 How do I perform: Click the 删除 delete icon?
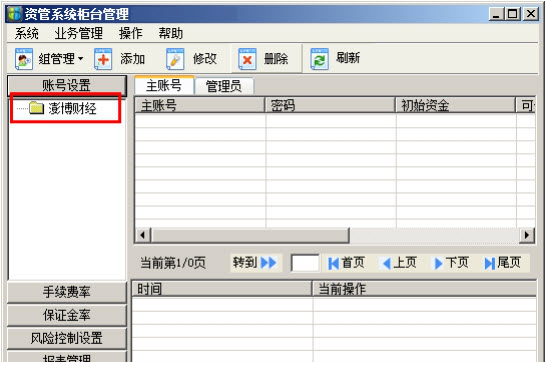[247, 59]
